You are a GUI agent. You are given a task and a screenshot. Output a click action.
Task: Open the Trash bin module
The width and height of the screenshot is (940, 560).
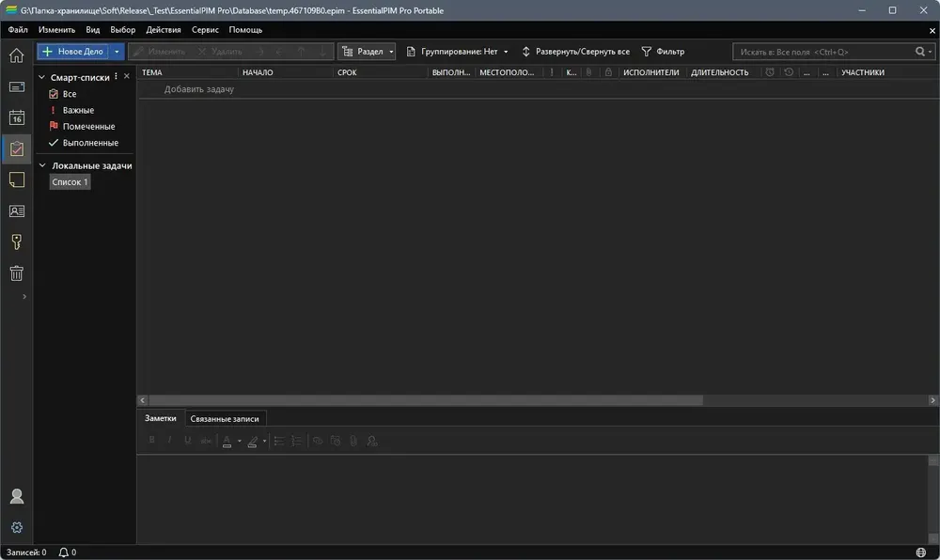coord(17,273)
